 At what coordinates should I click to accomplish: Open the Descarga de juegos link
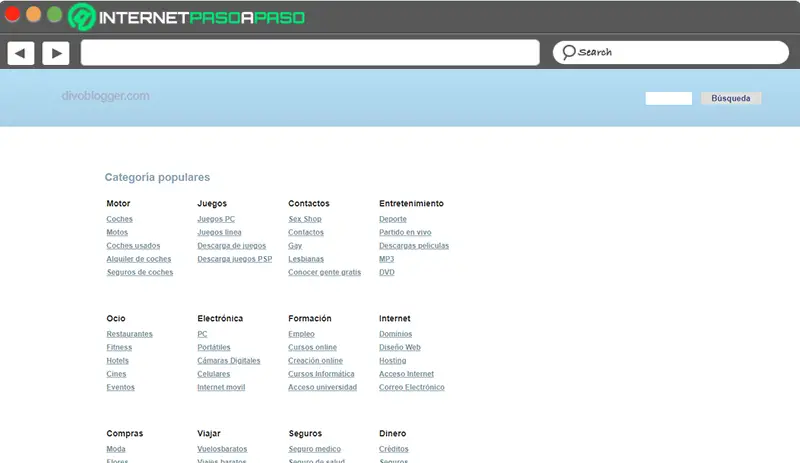click(232, 246)
